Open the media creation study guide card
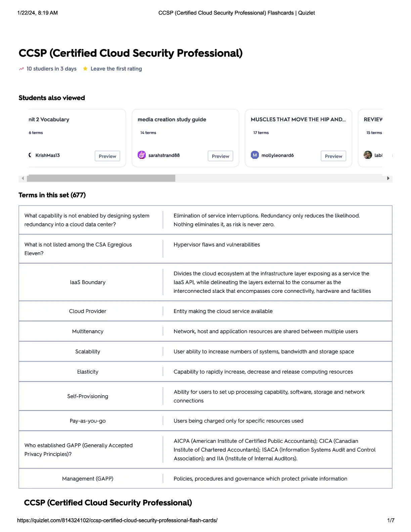 [x=186, y=138]
